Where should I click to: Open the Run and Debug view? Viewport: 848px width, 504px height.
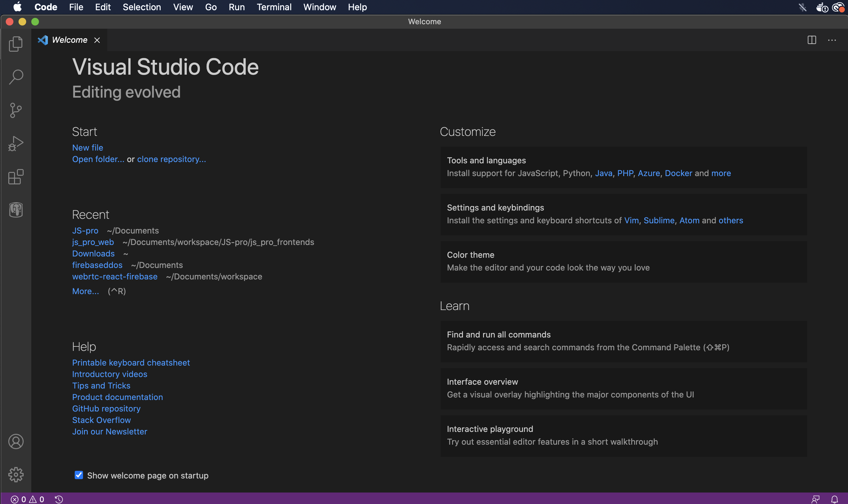(16, 144)
